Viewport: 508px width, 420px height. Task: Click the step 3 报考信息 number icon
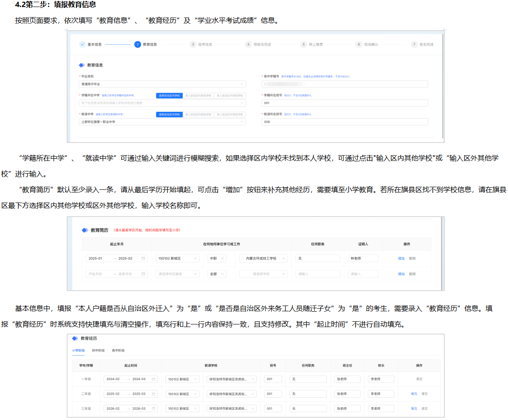point(193,44)
